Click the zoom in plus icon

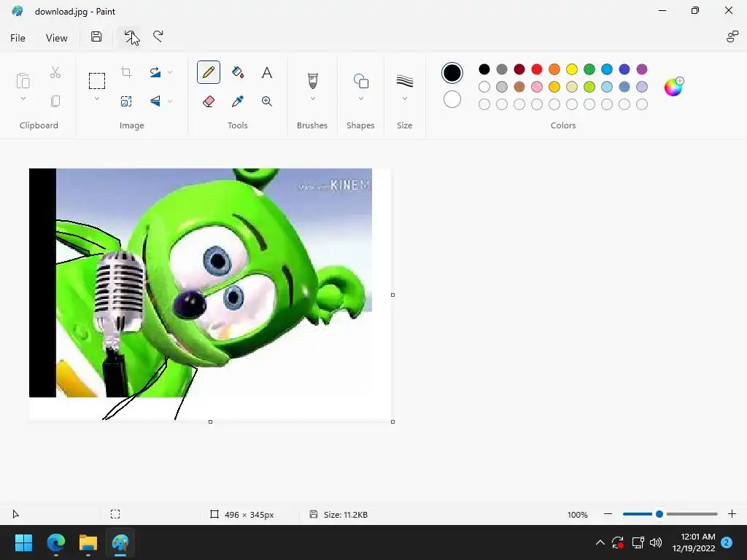tap(732, 514)
